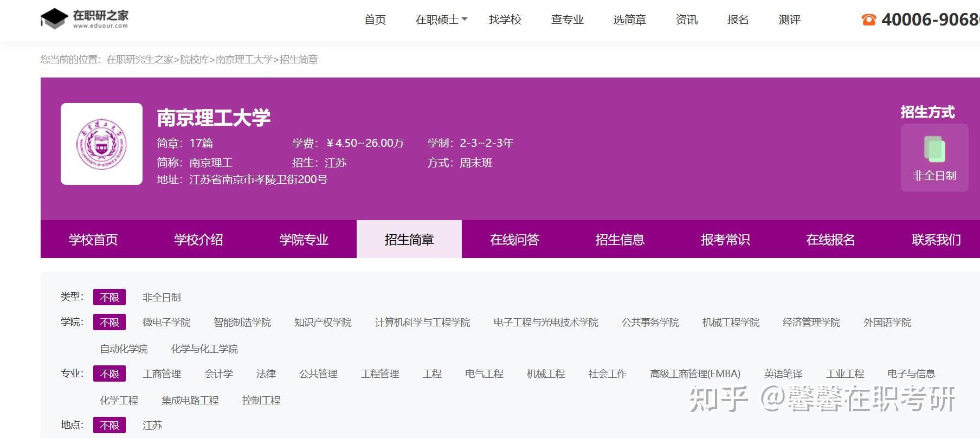
Task: Filter college by 公共事务学院
Action: (650, 322)
